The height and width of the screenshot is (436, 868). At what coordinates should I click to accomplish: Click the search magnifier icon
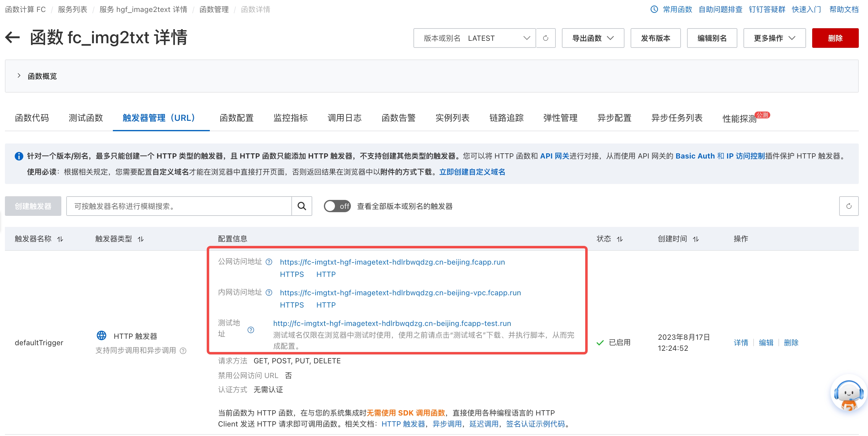tap(301, 206)
